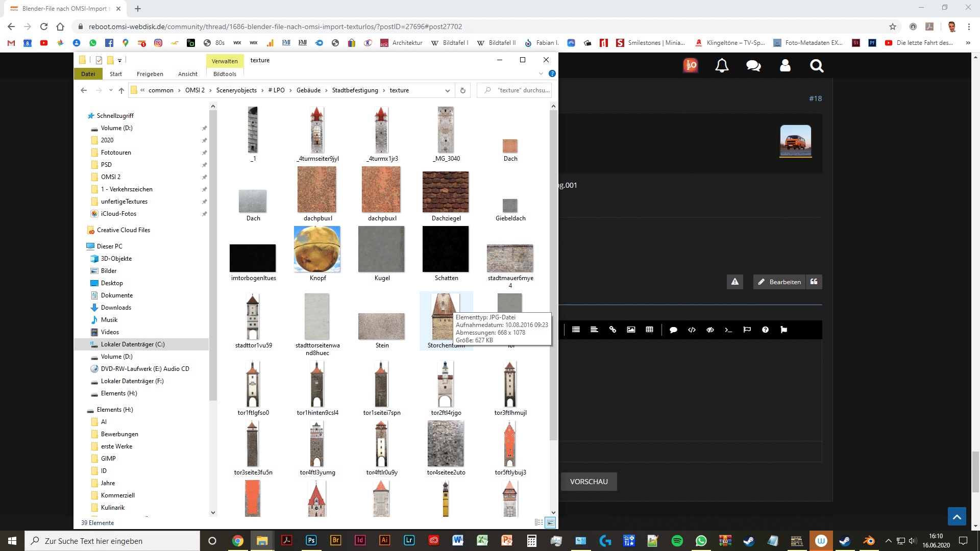Open address bar history dropdown in Explorer

click(x=448, y=90)
